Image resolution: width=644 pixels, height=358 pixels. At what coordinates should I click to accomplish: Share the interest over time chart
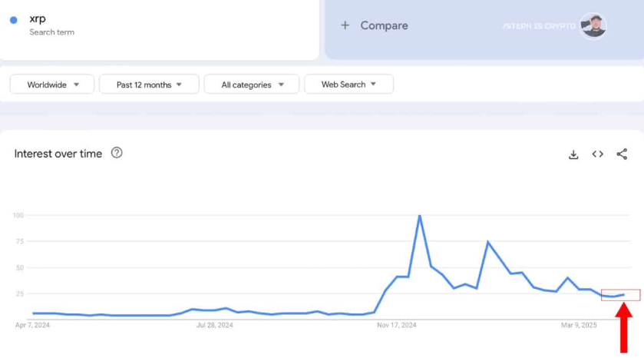(622, 154)
